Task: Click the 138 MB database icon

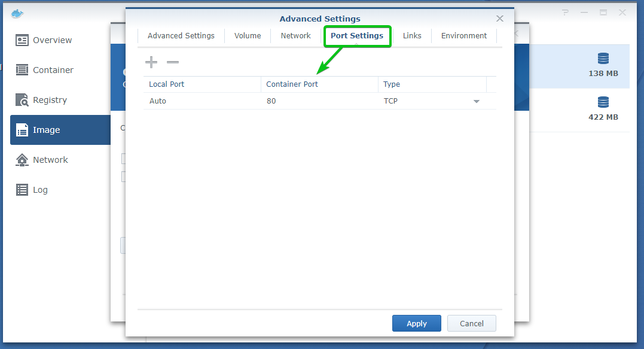Action: click(x=603, y=59)
